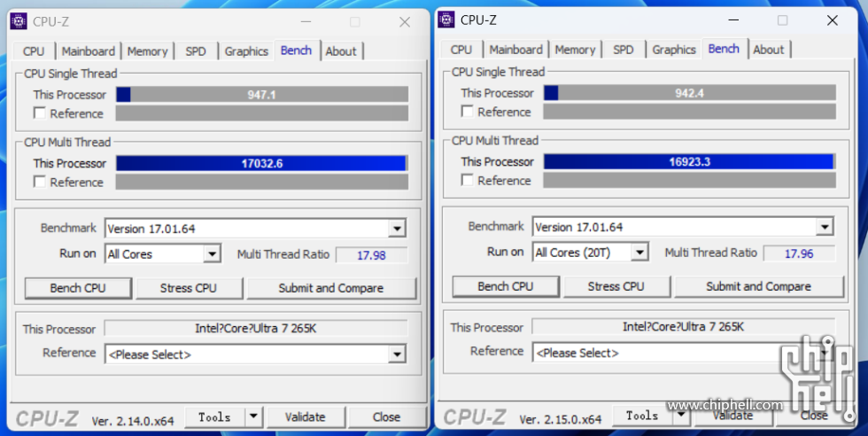Select SPD tab in right CPU-Z window

(x=624, y=50)
